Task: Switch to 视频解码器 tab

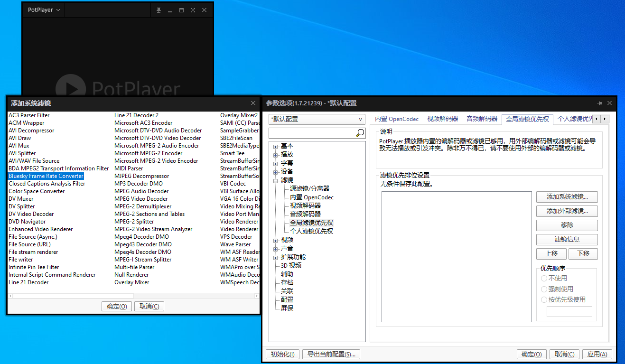Action: point(442,119)
